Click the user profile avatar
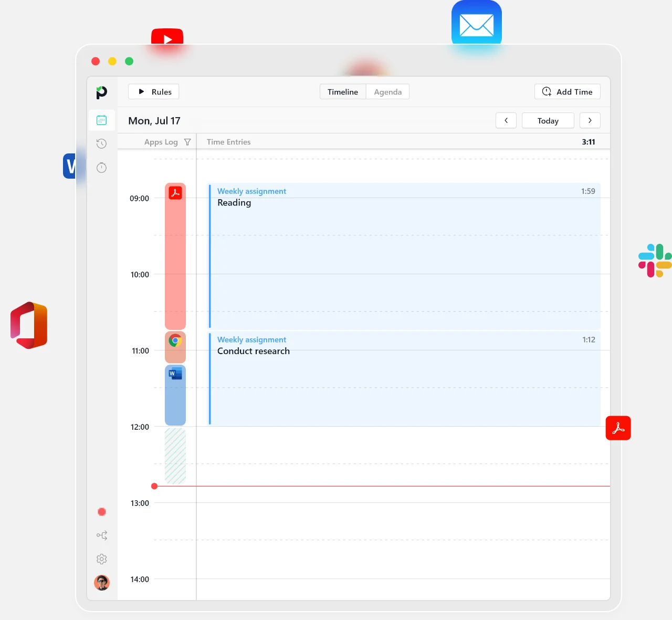The image size is (672, 620). 102,583
